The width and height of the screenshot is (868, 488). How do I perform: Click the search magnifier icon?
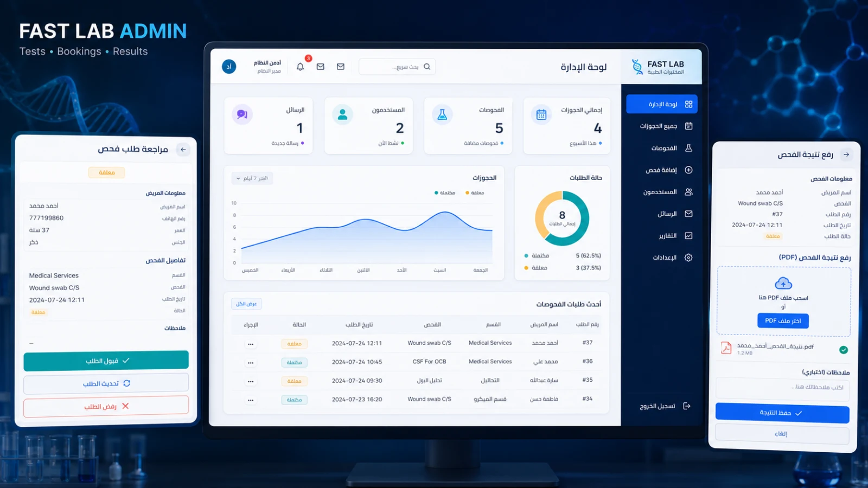click(x=427, y=67)
